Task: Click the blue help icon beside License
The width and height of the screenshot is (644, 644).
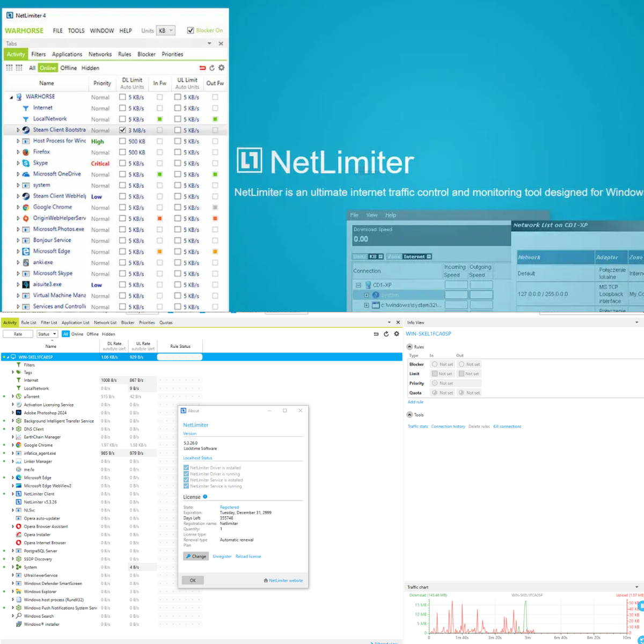Action: click(205, 497)
